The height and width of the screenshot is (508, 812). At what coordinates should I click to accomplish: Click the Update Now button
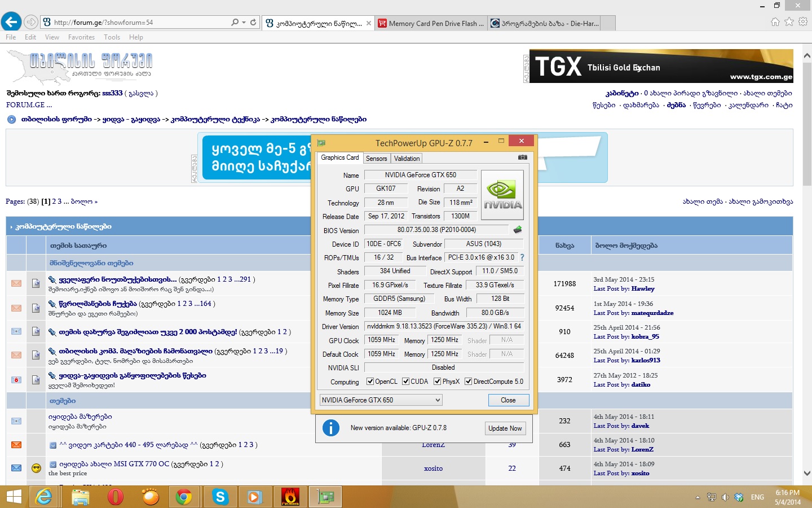click(505, 428)
